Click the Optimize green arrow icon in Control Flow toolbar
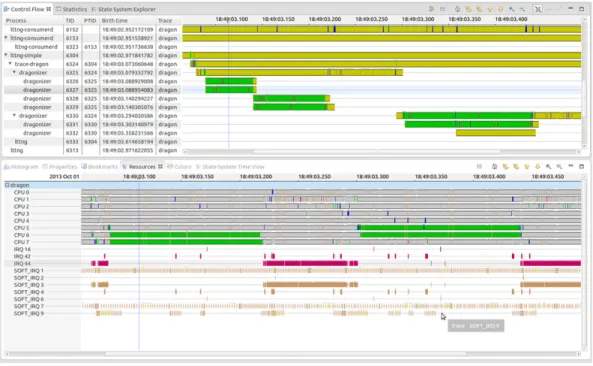Viewport: 593px width, 366px height. point(432,9)
